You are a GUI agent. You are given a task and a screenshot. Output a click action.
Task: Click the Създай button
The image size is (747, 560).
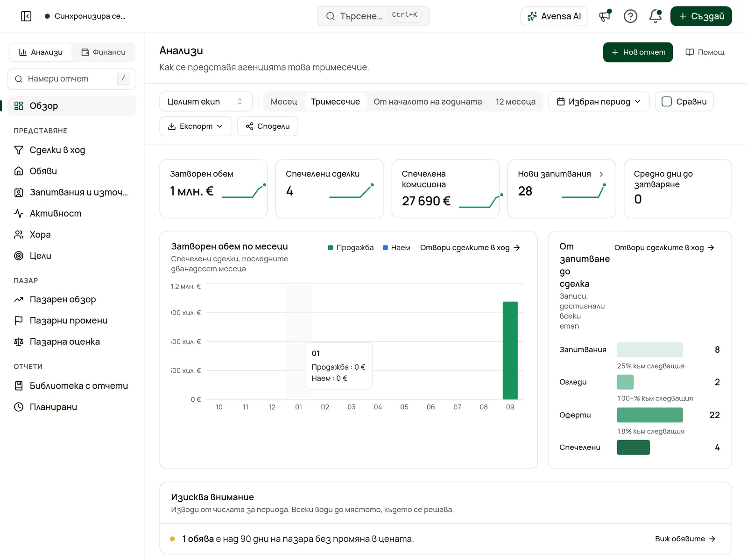point(701,16)
